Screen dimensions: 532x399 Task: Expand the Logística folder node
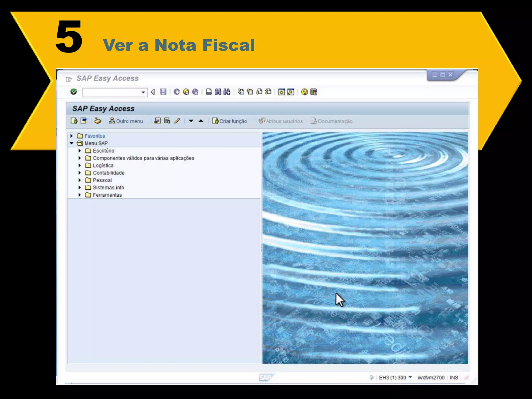(80, 165)
